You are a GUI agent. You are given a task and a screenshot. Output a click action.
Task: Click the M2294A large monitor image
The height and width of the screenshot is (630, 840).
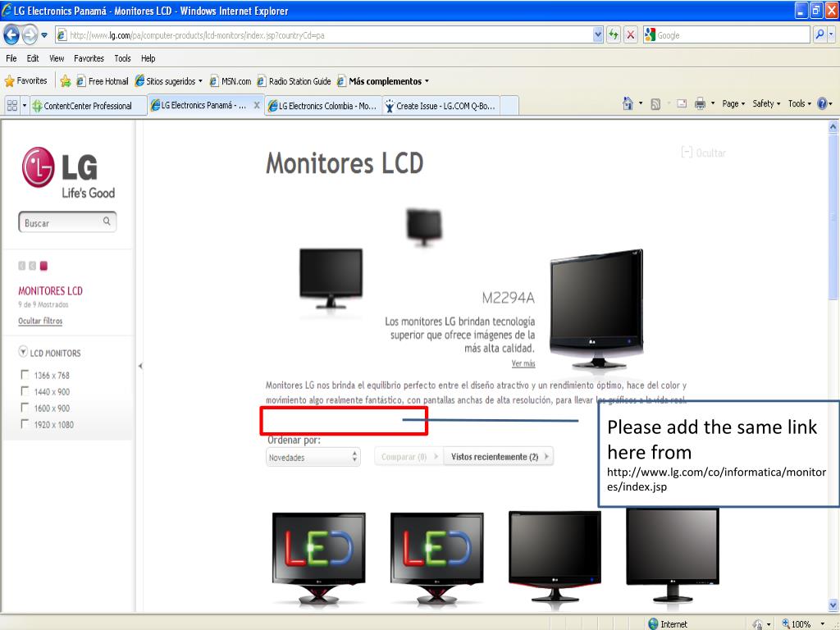[597, 309]
